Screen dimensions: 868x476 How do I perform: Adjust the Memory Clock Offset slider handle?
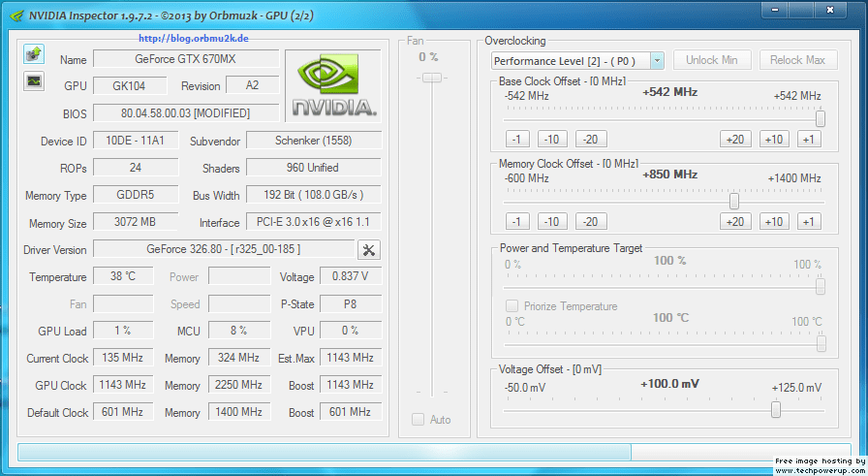point(734,201)
